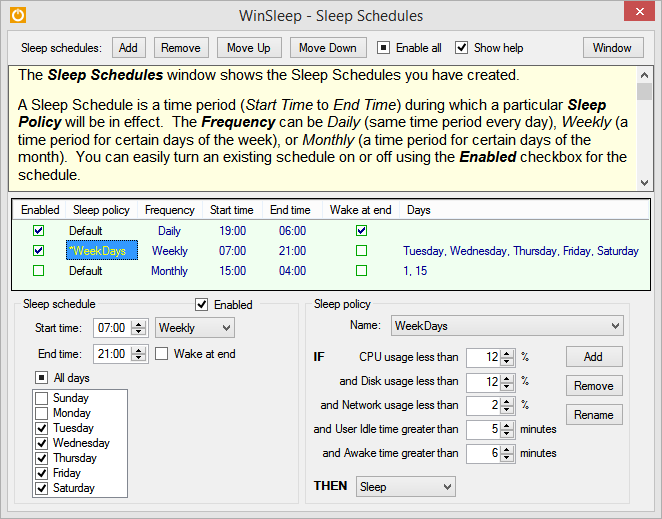
Task: Toggle Enabled for the Weekly schedule row
Action: [38, 250]
